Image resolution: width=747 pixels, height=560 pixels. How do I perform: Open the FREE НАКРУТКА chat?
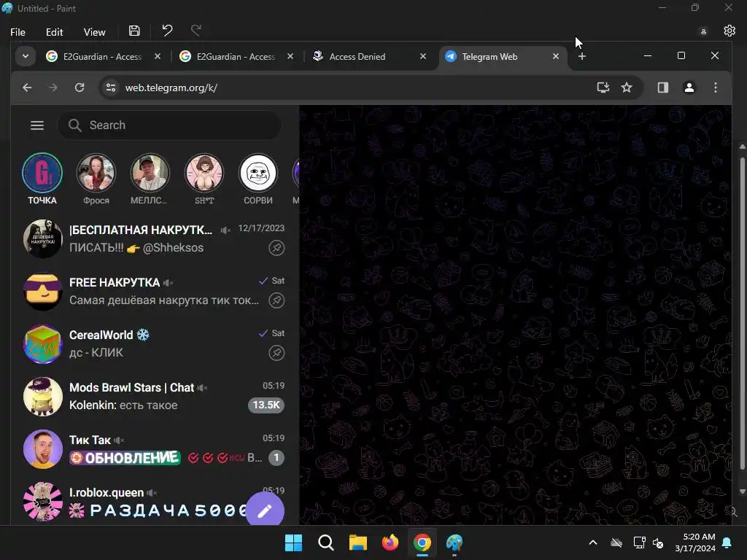tap(155, 291)
